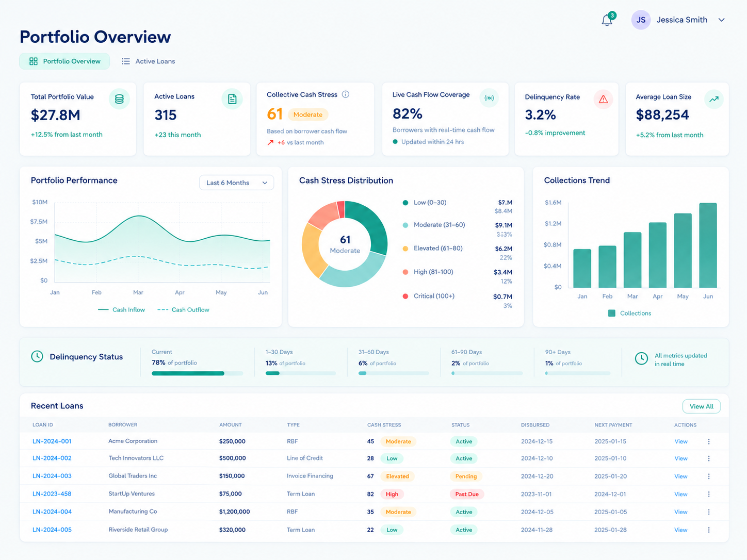Click the Jun bar in Collections Trend

click(708, 245)
